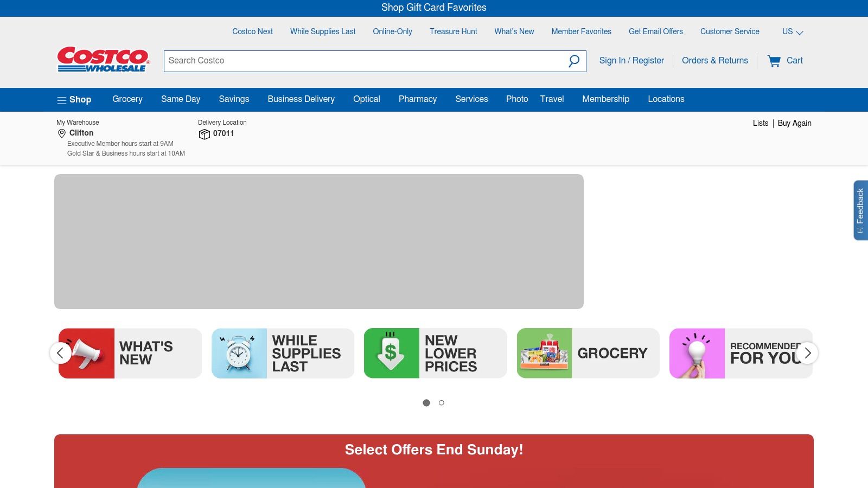Image resolution: width=868 pixels, height=488 pixels.
Task: Open the Membership menu item
Action: (x=606, y=99)
